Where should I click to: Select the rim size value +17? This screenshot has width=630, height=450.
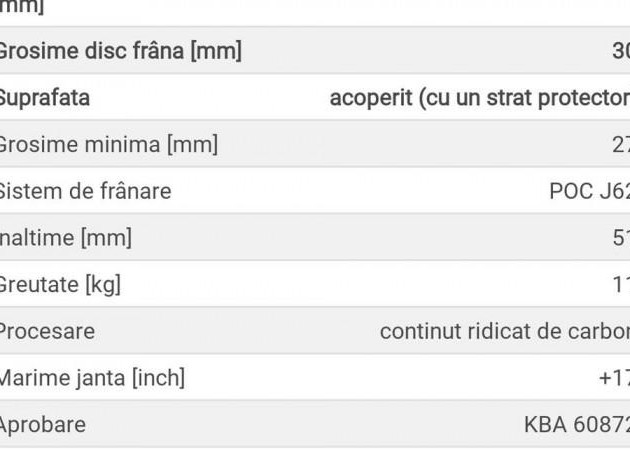point(613,378)
